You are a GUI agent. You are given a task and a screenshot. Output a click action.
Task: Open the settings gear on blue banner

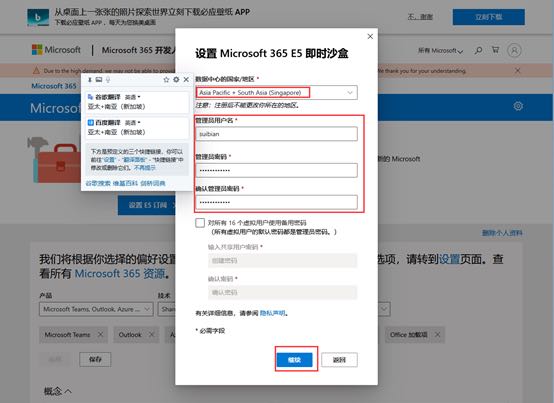click(x=518, y=106)
